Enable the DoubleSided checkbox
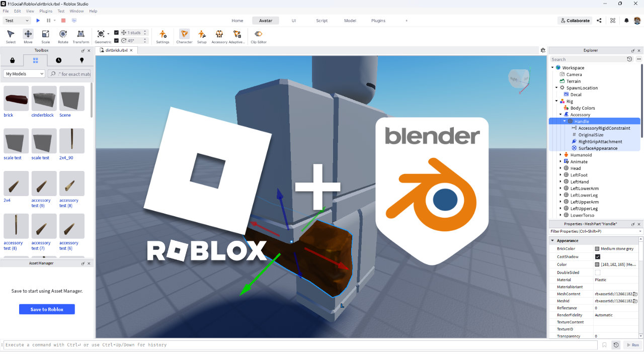 [x=598, y=273]
